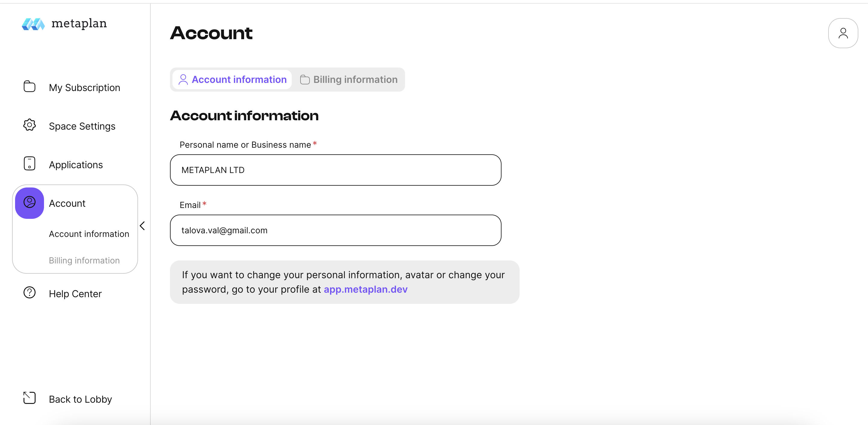Image resolution: width=868 pixels, height=425 pixels.
Task: Return via Back to Lobby
Action: [x=80, y=399]
